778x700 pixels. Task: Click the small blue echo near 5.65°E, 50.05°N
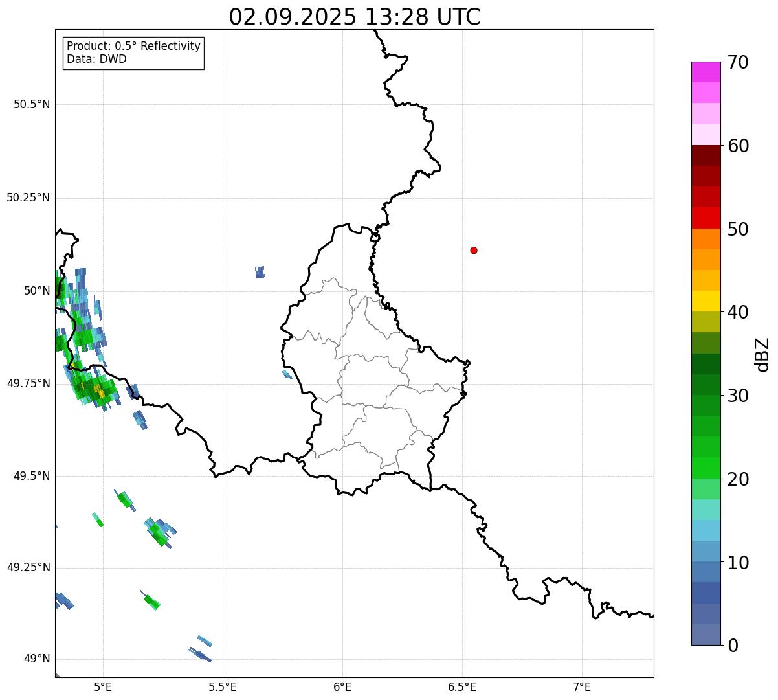(x=260, y=272)
